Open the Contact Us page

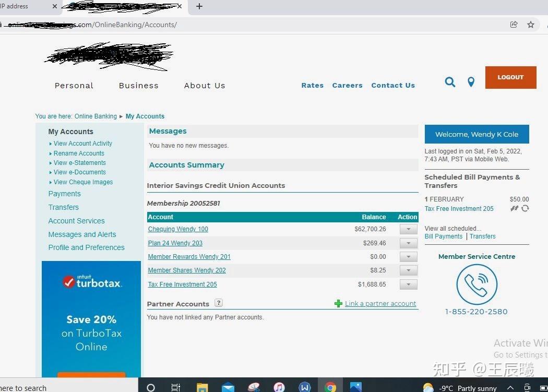click(x=393, y=85)
